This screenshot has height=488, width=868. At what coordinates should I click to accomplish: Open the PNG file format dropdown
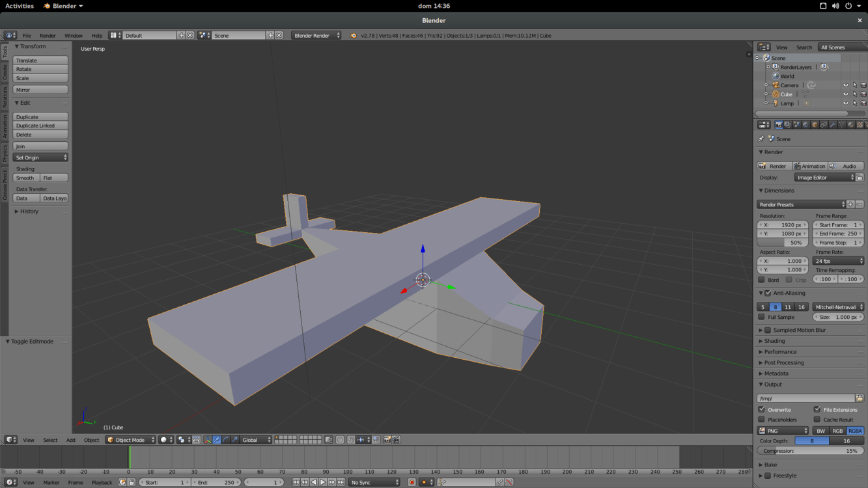coord(783,431)
